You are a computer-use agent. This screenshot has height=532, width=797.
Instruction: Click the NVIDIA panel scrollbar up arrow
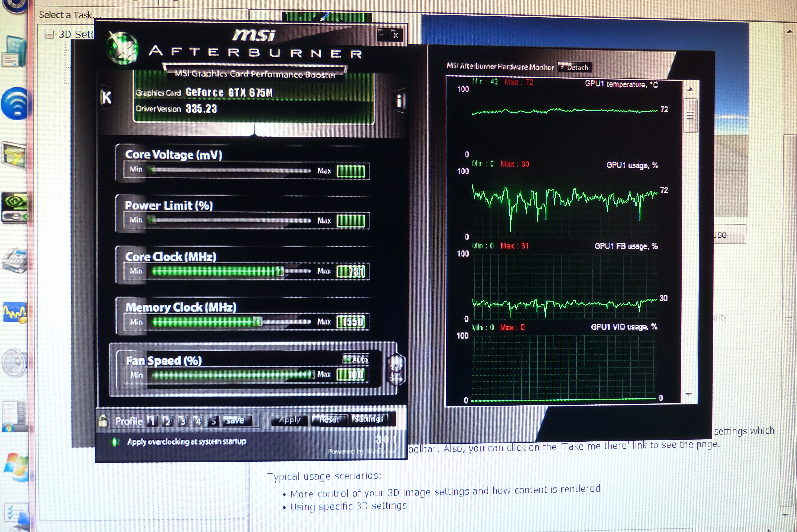pos(790,31)
